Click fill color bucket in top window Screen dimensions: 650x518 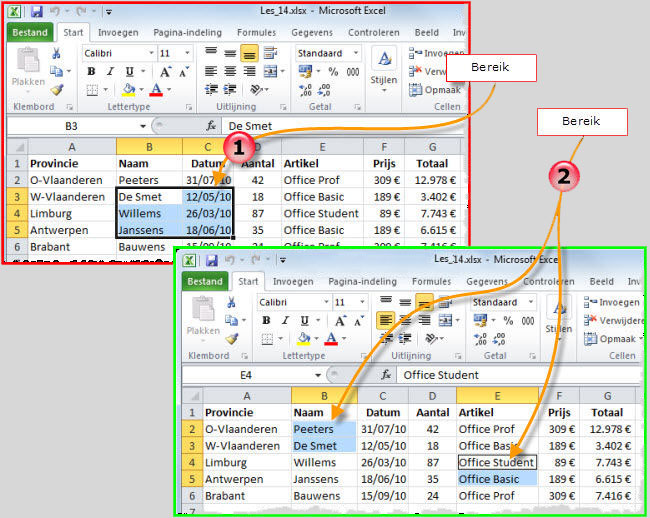[x=129, y=89]
